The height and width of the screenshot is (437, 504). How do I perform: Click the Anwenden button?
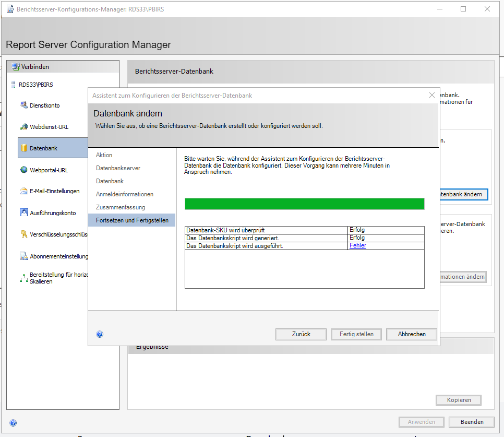(422, 422)
